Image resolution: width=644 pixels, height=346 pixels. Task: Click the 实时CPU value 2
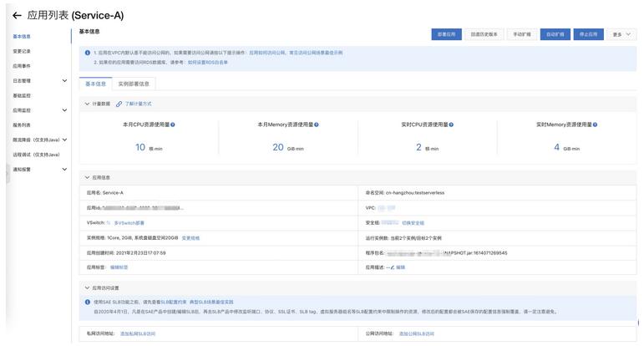coord(418,147)
